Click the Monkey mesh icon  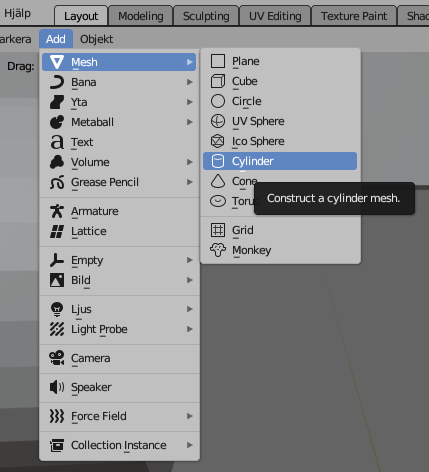[x=218, y=250]
